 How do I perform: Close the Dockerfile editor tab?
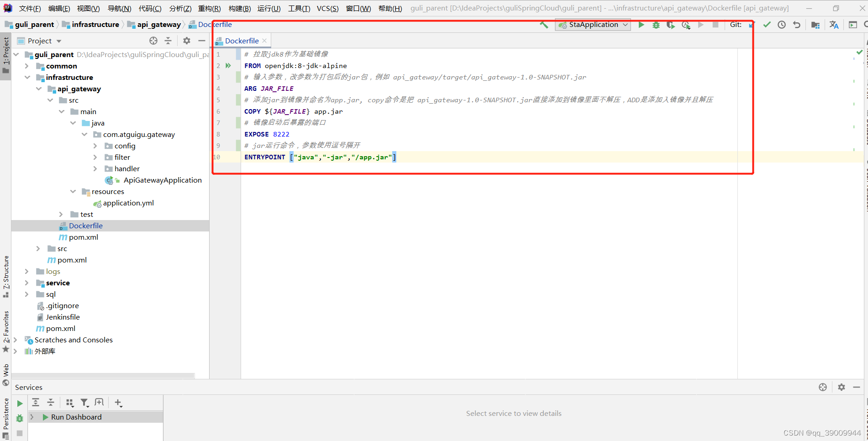pyautogui.click(x=264, y=41)
